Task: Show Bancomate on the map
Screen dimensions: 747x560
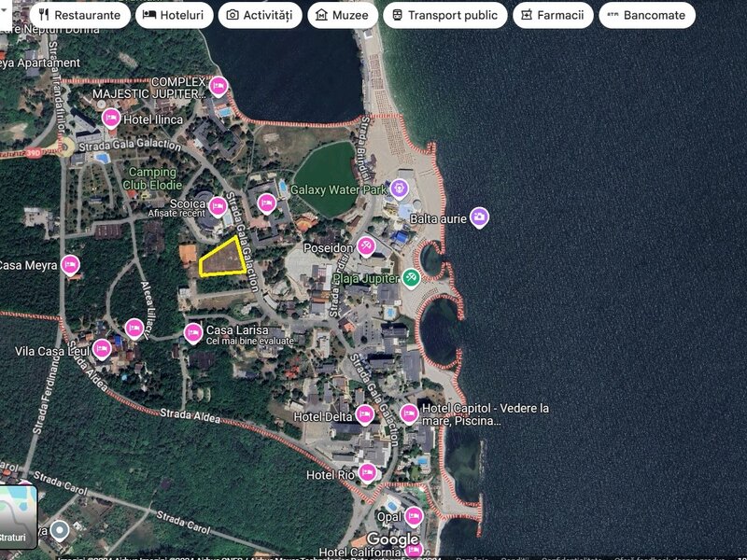Action: point(647,15)
